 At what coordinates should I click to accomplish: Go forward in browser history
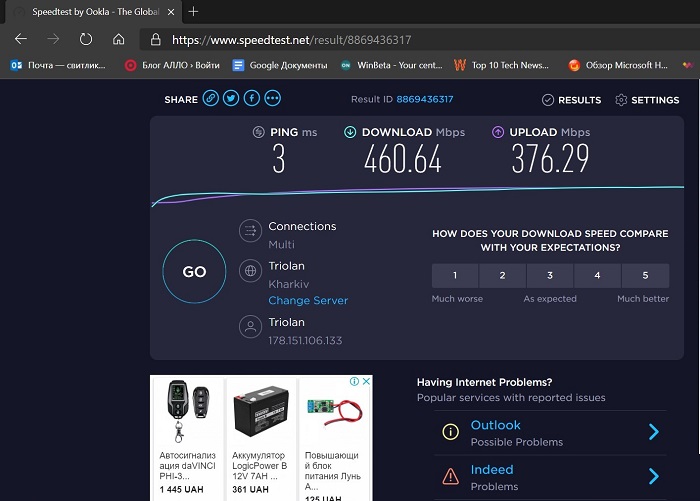tap(53, 39)
